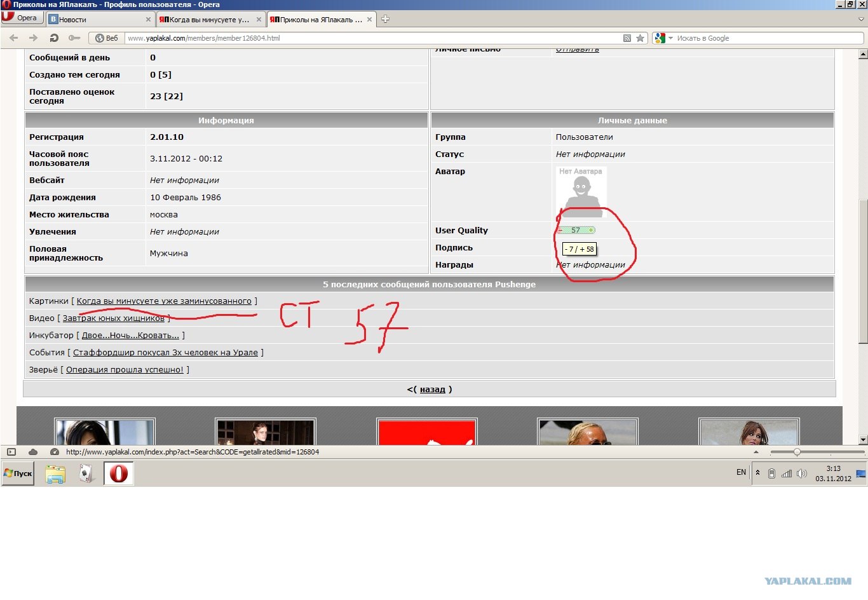Open 'Стаффордшир покусал 3х человек на Урале'
Screen dimensions: 868x600
click(x=165, y=353)
